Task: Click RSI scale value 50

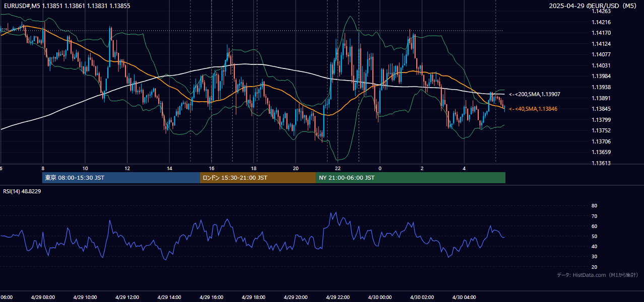Action: coord(594,236)
